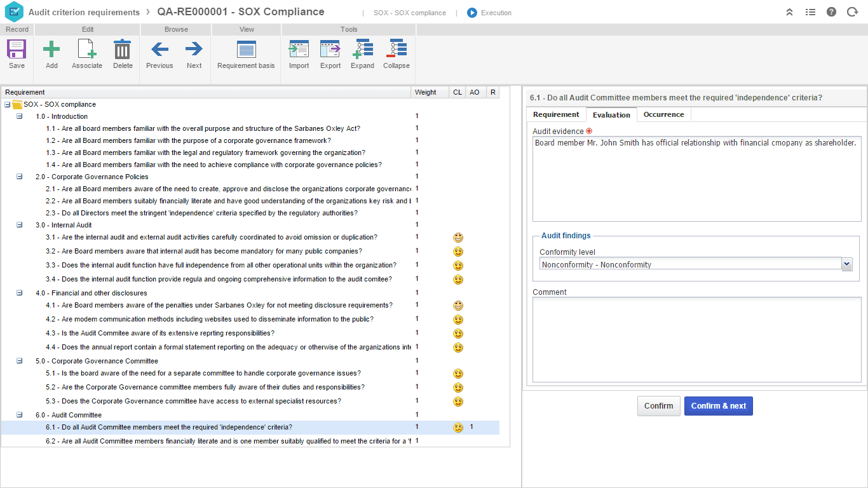Image resolution: width=868 pixels, height=488 pixels.
Task: Click the Save toolbar icon
Action: point(17,50)
